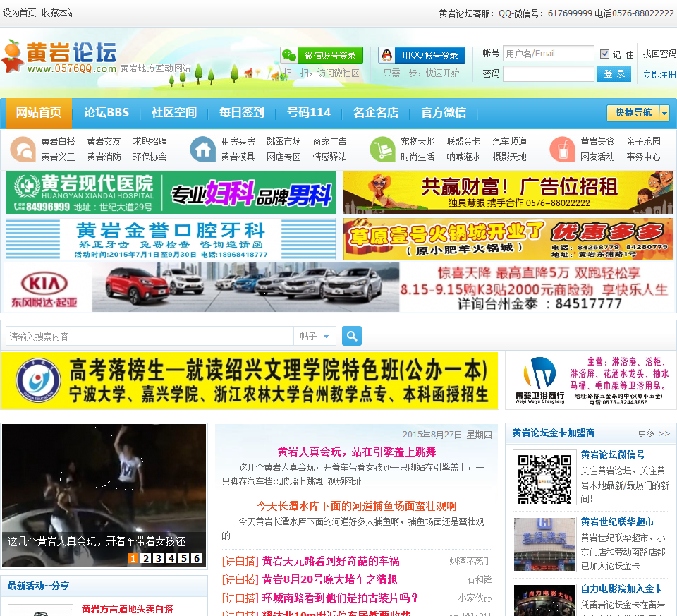The image size is (677, 616).
Task: Click author name 烟酒不离手
Action: click(x=470, y=561)
